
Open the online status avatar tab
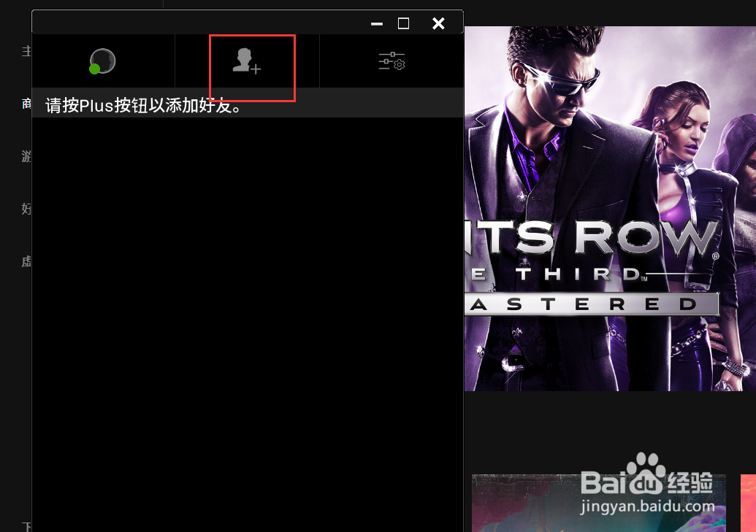click(x=103, y=61)
